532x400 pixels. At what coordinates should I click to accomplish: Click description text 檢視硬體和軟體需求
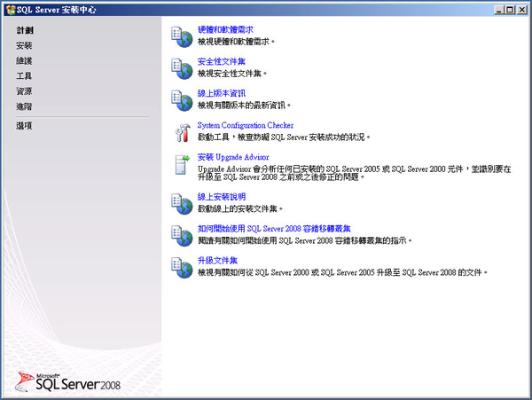coord(236,42)
